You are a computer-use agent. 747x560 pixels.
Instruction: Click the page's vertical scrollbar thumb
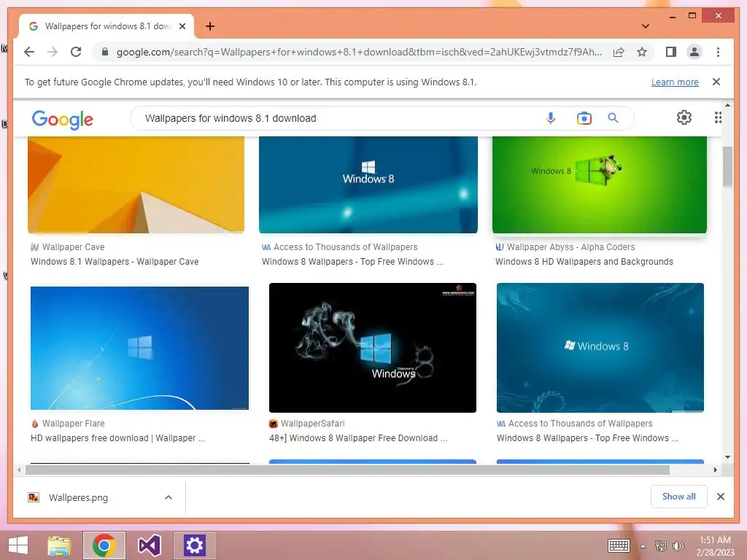click(727, 167)
